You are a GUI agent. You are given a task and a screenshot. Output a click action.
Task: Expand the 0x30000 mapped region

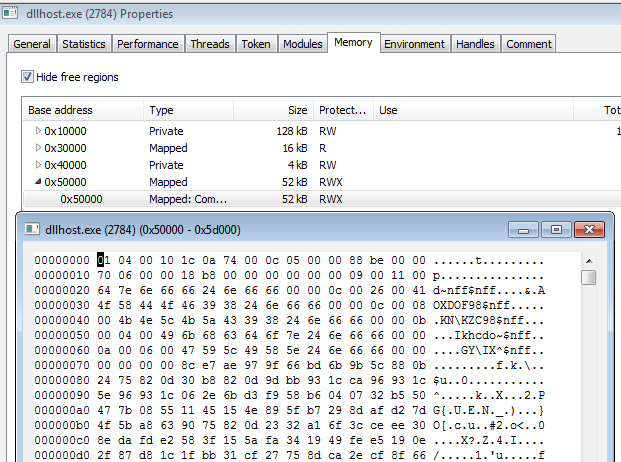click(x=39, y=148)
